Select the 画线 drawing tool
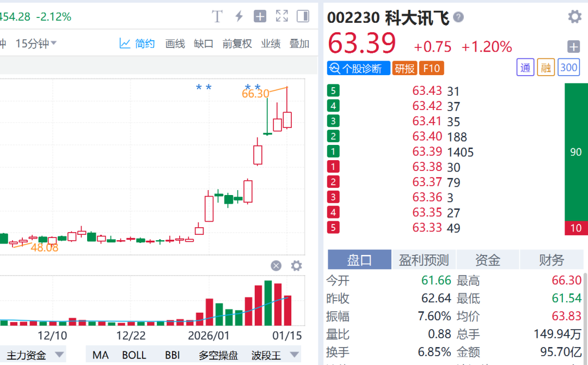This screenshot has height=365, width=588. coord(175,44)
